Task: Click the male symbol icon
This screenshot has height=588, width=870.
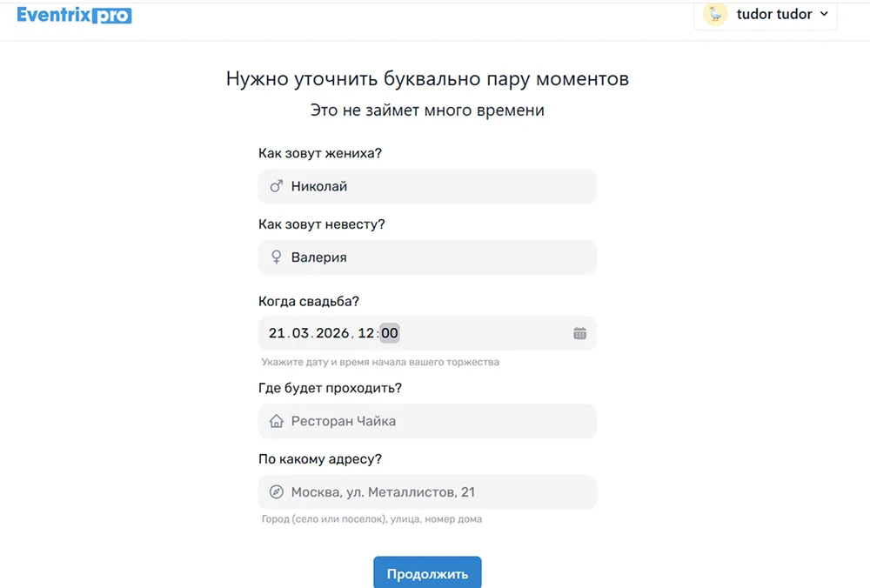Action: [277, 186]
